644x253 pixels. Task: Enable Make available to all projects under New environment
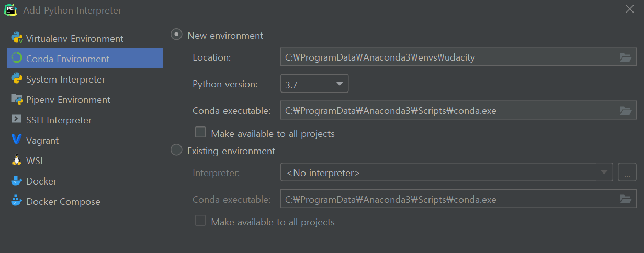[200, 132]
